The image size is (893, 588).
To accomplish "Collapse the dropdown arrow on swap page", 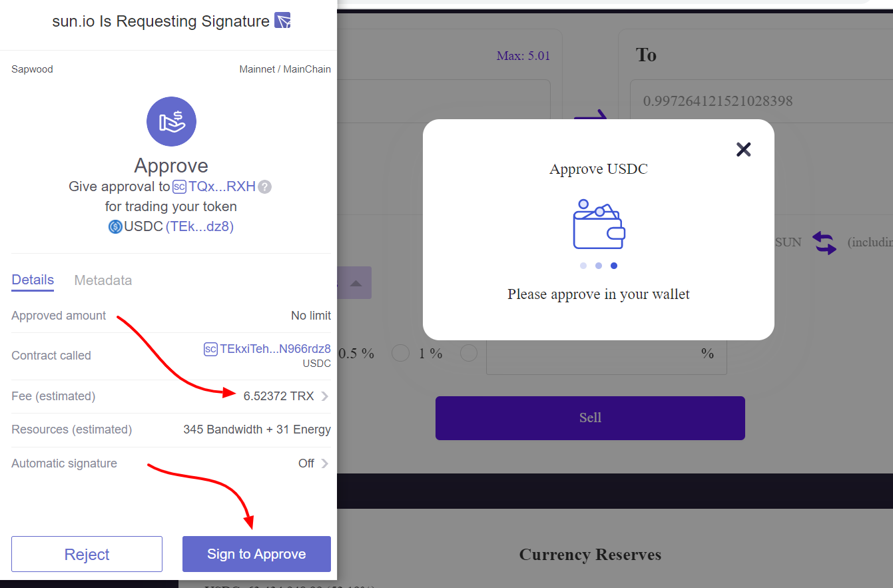I will click(356, 283).
